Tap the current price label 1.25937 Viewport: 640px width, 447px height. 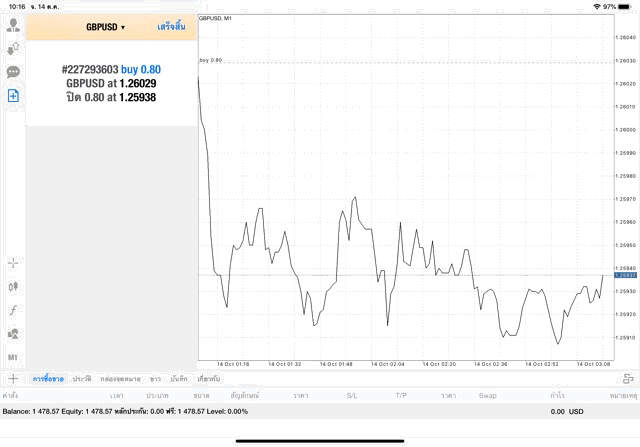click(x=625, y=275)
